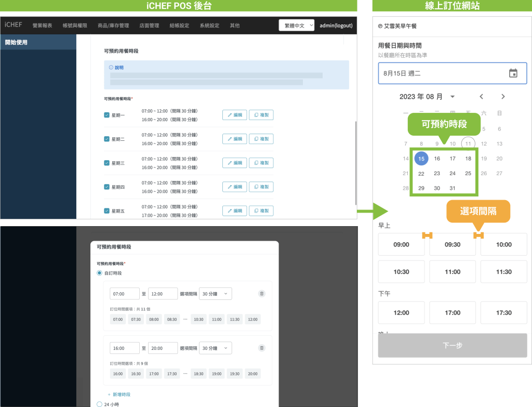The width and height of the screenshot is (532, 407).
Task: Open interval dropdown for the 07:00 slot
Action: tap(215, 294)
